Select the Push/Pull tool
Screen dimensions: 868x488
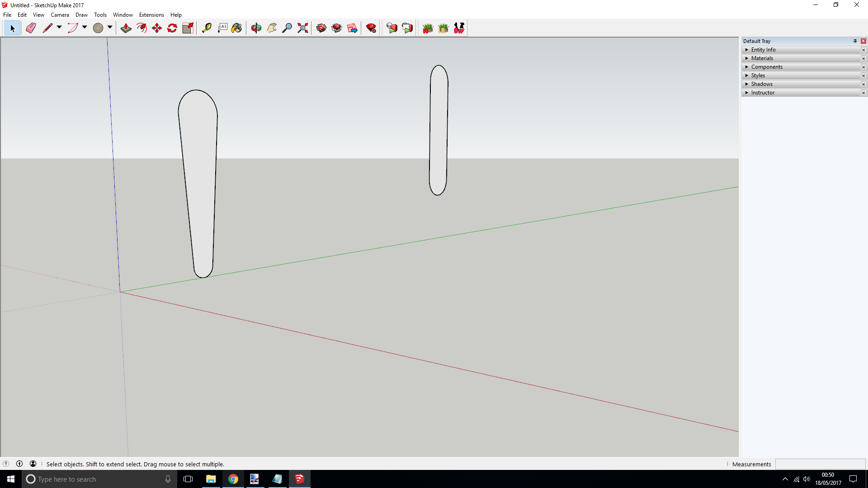point(126,28)
